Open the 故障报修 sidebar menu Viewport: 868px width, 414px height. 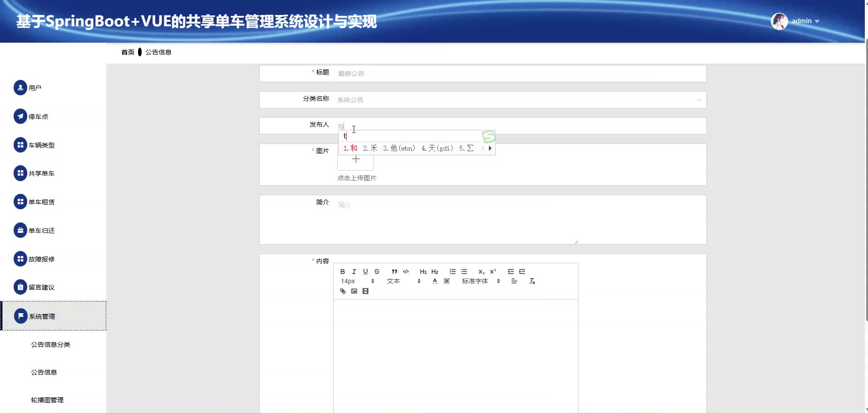[34, 259]
